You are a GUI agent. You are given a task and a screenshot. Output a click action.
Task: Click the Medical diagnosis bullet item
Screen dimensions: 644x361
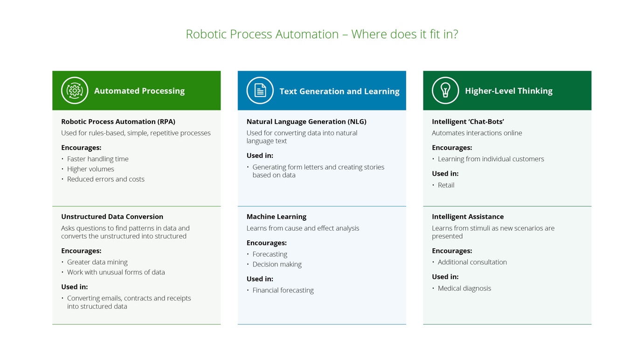point(464,288)
